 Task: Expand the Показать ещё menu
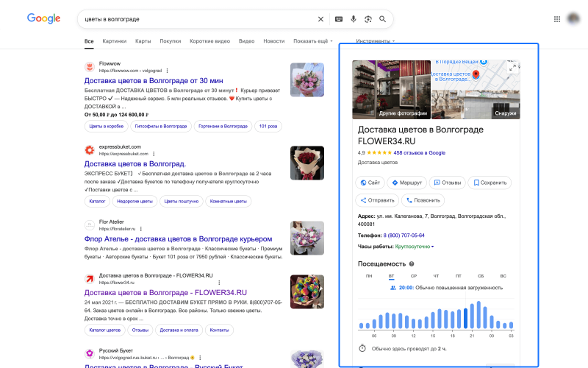[312, 41]
